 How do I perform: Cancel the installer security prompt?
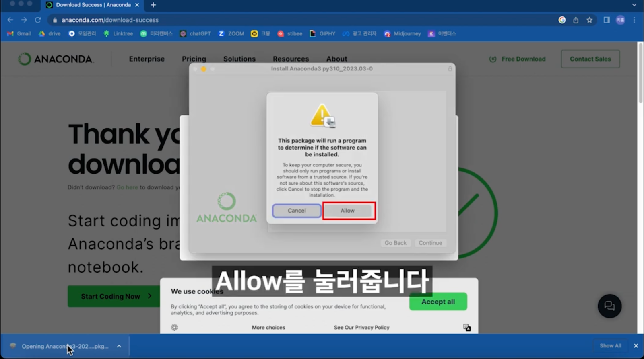tap(297, 211)
